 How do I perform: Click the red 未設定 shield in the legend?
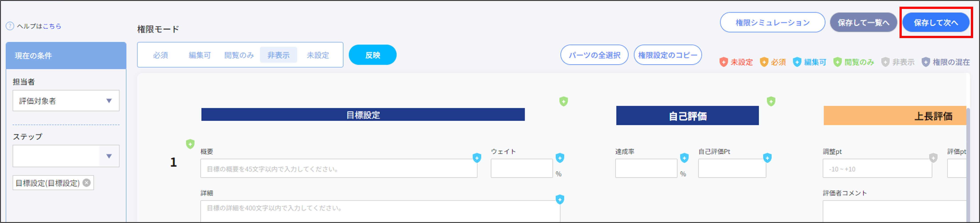(x=724, y=62)
